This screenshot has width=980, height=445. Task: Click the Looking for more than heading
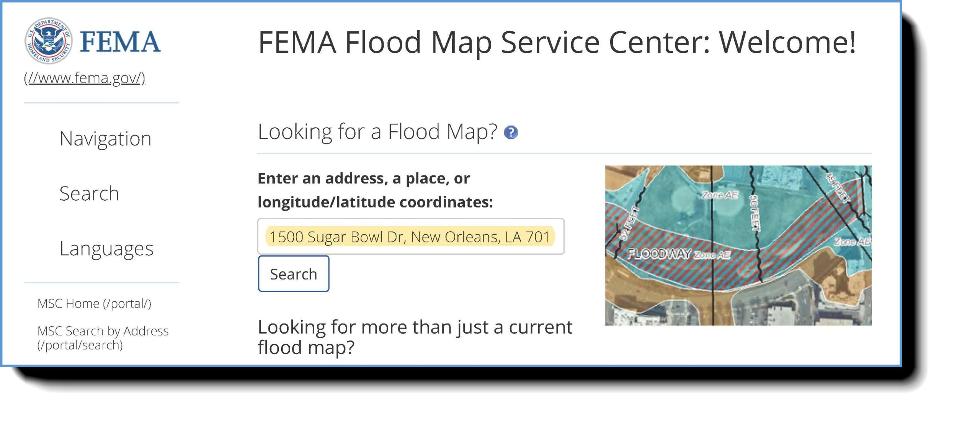point(415,337)
